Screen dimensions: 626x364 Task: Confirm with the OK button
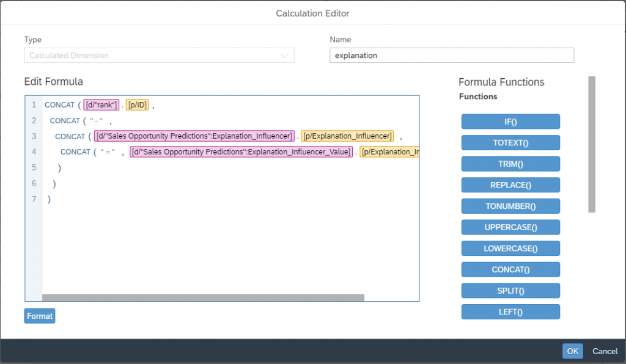point(572,351)
